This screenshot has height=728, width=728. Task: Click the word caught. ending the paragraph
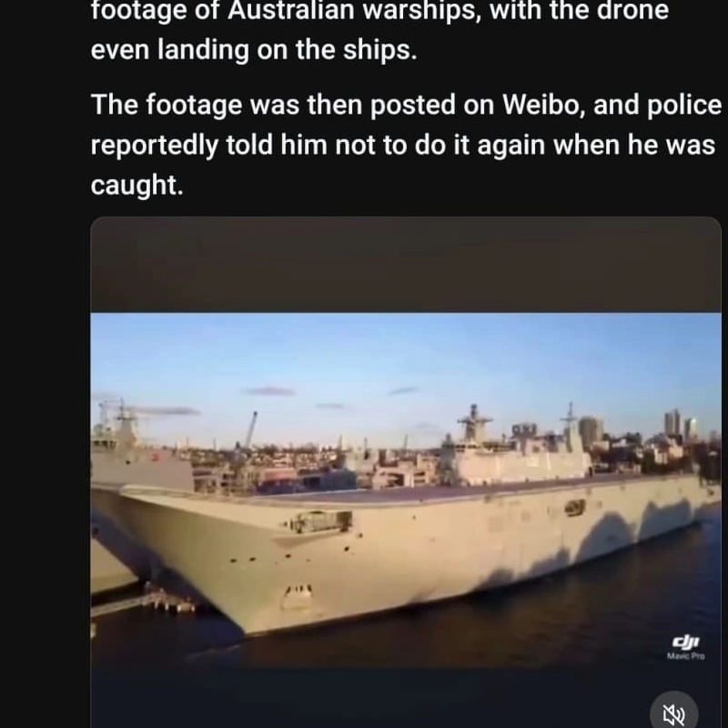(137, 186)
